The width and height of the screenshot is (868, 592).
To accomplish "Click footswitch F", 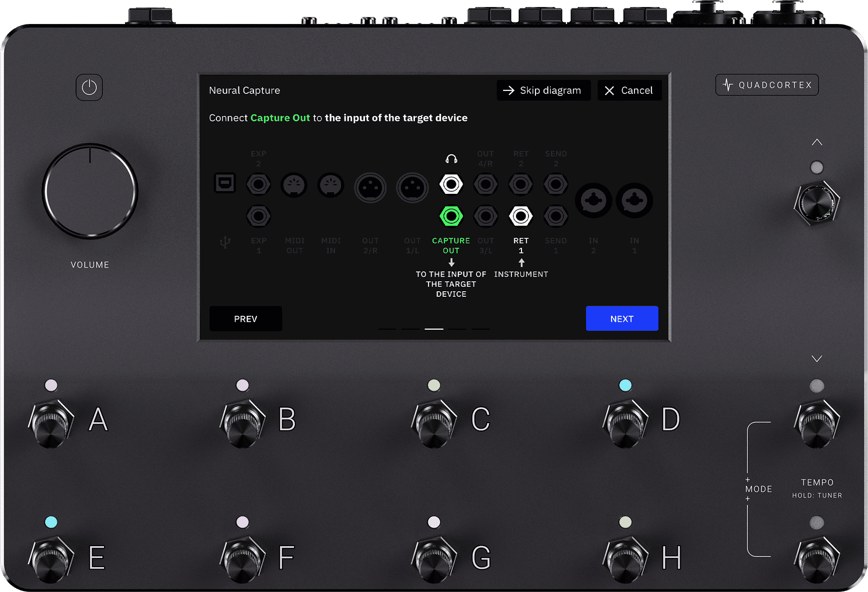I will click(242, 560).
